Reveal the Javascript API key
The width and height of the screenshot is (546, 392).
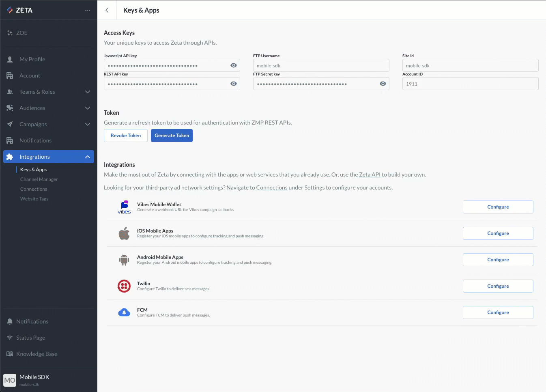point(234,65)
